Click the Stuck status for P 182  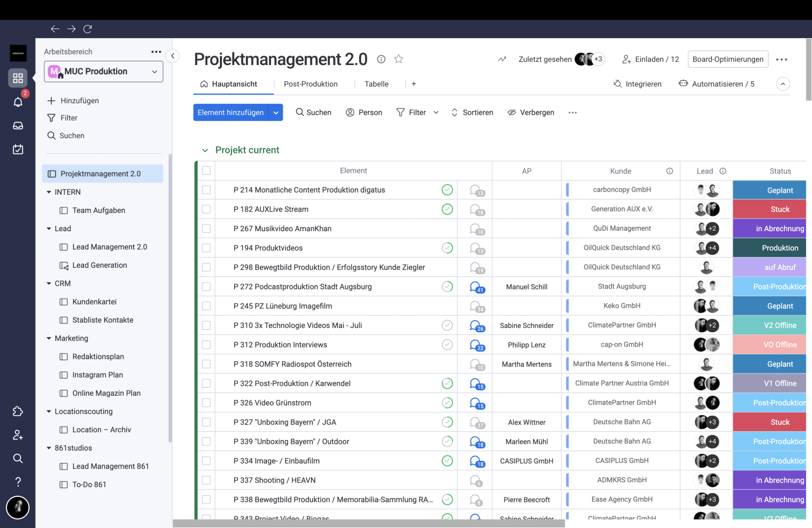pos(779,209)
